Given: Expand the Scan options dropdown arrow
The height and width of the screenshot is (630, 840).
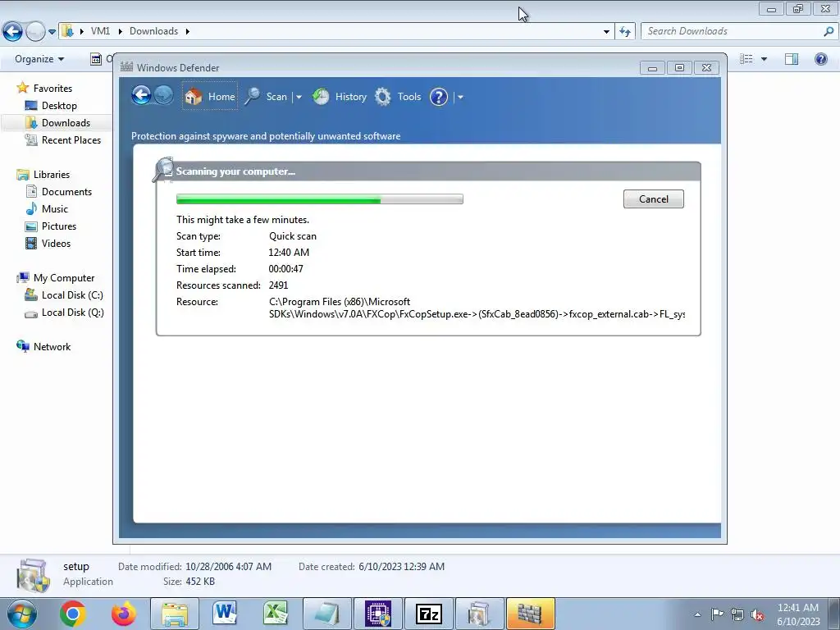Looking at the screenshot, I should point(299,97).
